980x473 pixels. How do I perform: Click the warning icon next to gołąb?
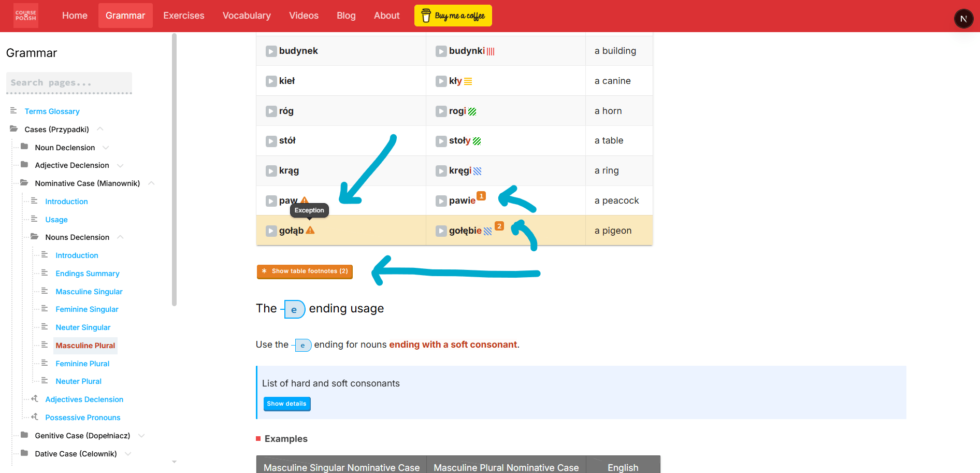tap(310, 230)
